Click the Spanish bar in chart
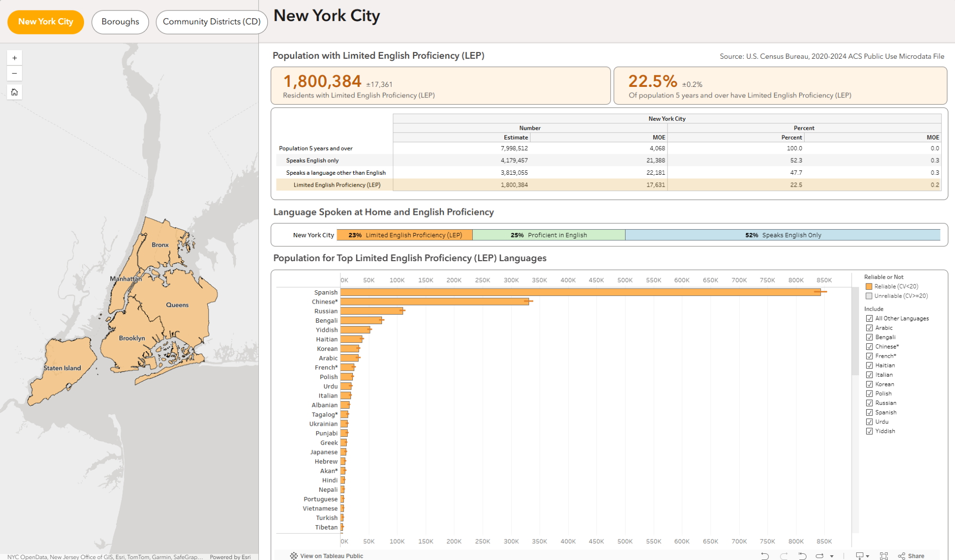 pyautogui.click(x=581, y=292)
